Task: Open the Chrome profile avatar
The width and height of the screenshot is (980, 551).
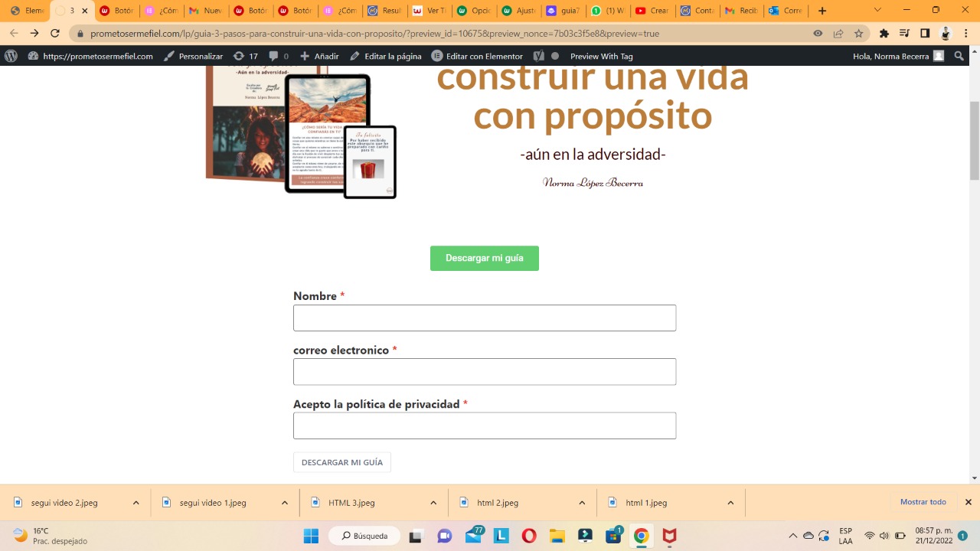Action: 946,34
